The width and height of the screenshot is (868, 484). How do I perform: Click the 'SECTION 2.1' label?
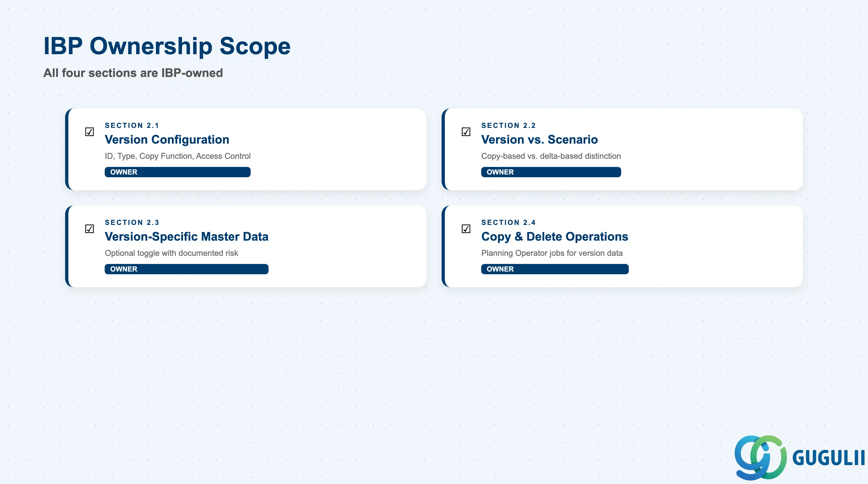click(x=132, y=125)
